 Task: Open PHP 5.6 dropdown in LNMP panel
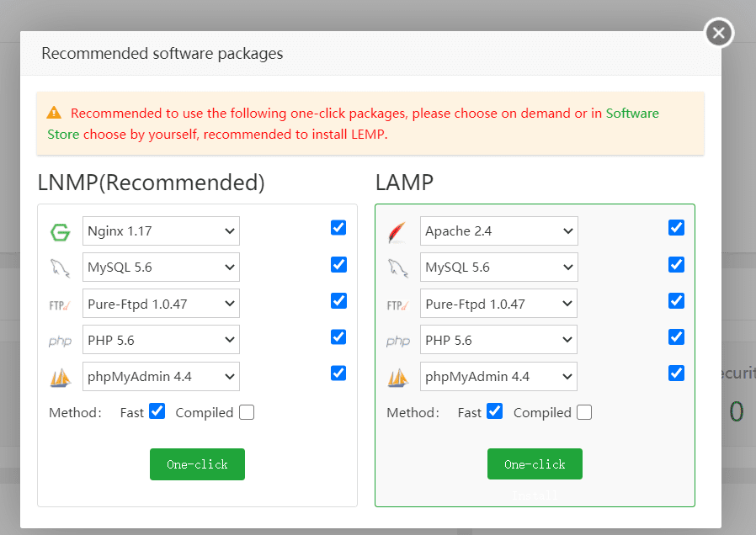161,340
